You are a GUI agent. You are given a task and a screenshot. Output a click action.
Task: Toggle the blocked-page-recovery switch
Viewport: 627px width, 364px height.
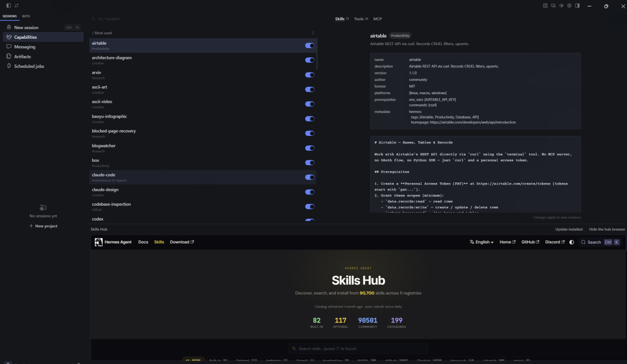310,133
